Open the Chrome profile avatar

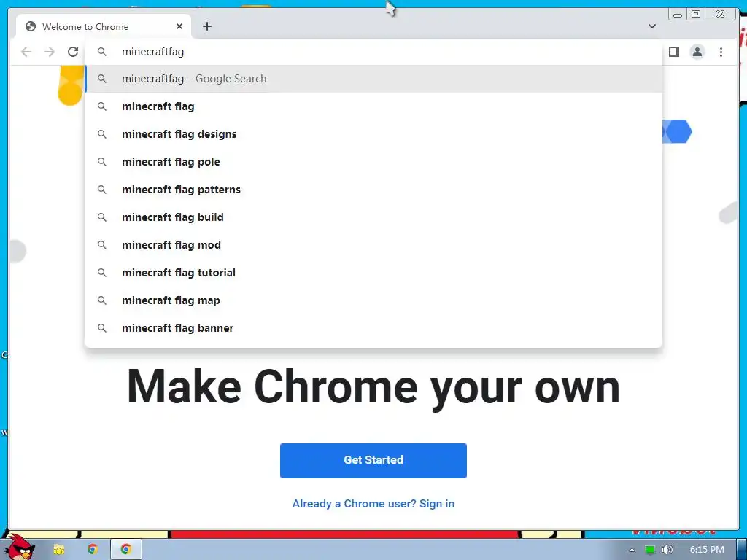(697, 52)
